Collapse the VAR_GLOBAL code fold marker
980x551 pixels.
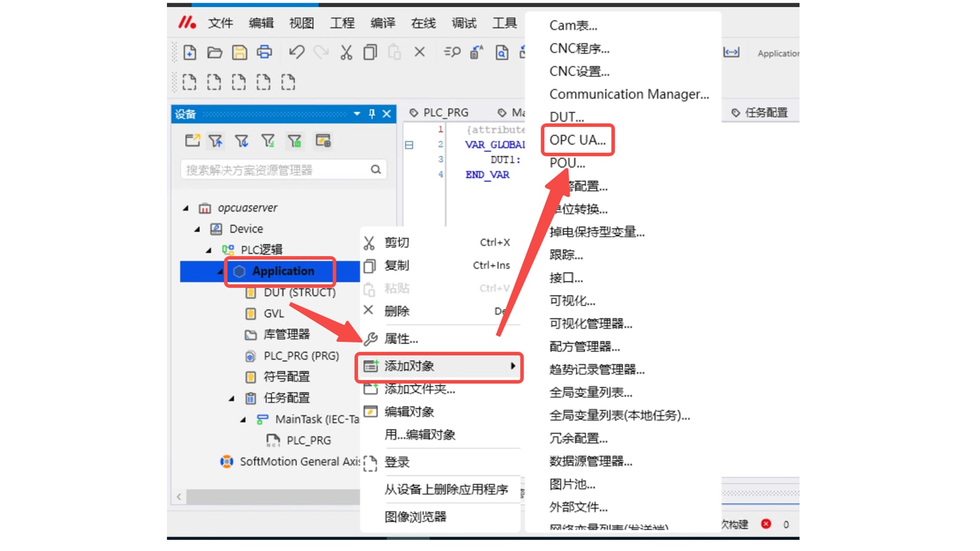tap(409, 145)
